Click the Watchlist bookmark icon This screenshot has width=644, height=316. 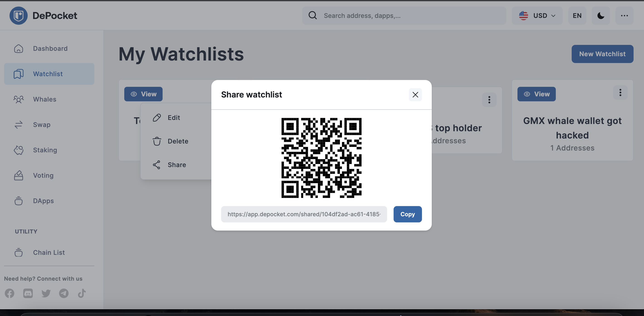click(x=19, y=74)
